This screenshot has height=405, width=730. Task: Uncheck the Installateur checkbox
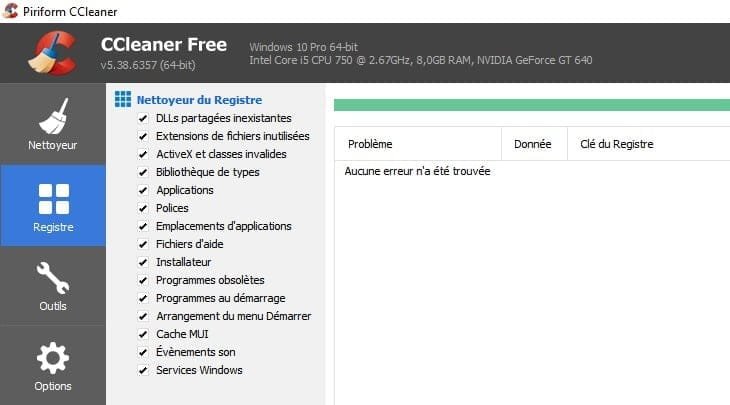tap(143, 262)
